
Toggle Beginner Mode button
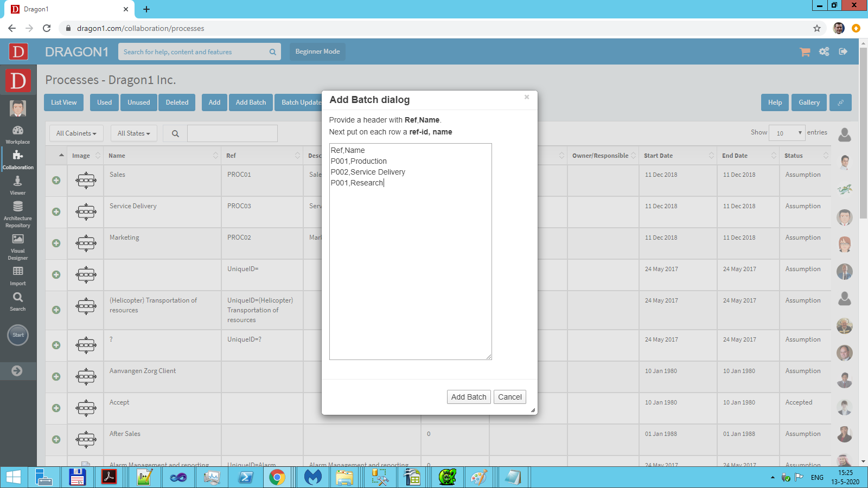tap(317, 52)
